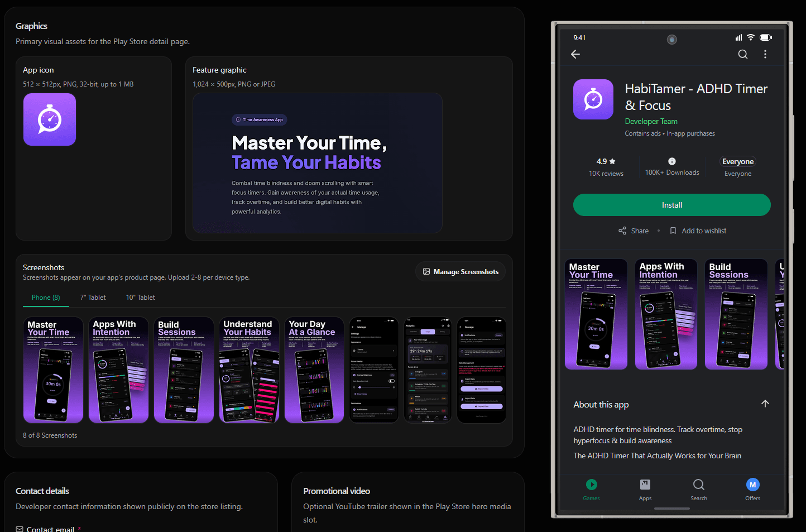
Task: Select the Apps With Intention screenshot thumbnail
Action: point(118,370)
